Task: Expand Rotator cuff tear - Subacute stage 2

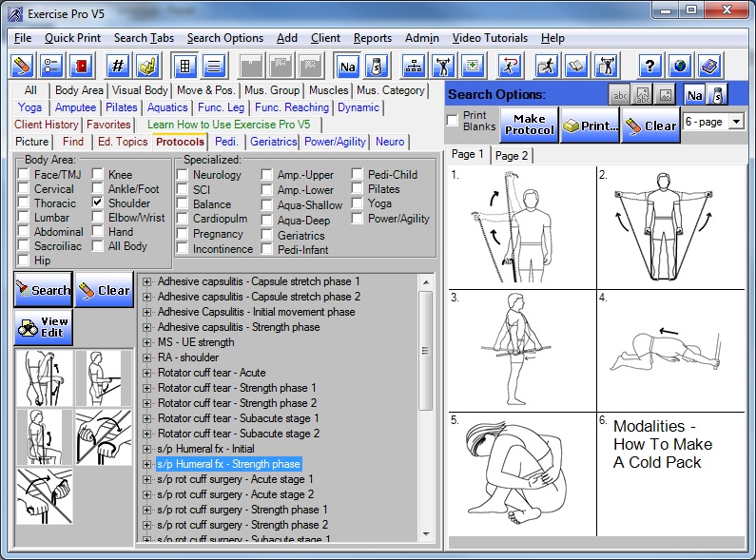Action: (146, 434)
